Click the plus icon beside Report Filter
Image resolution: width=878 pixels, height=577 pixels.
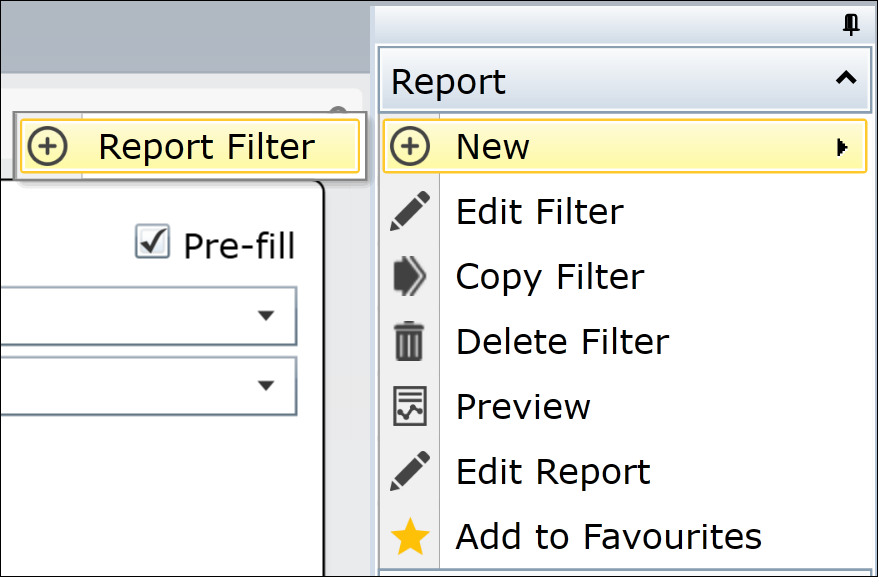pyautogui.click(x=48, y=146)
